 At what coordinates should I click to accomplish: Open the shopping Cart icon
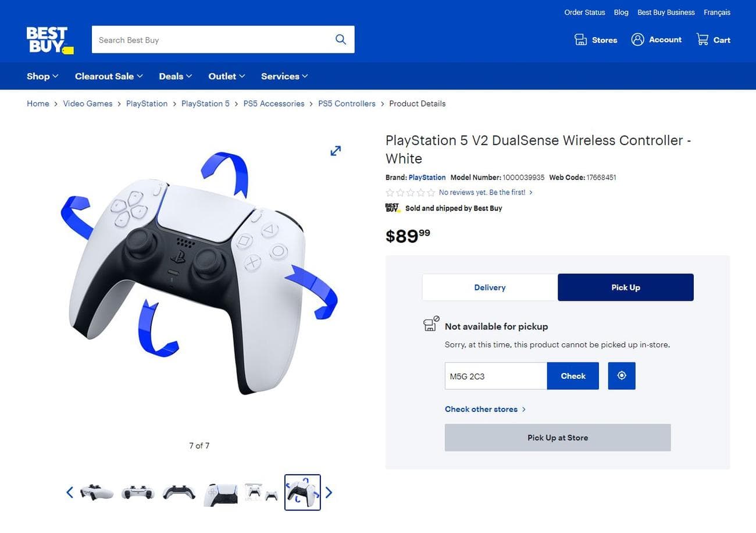pos(702,40)
